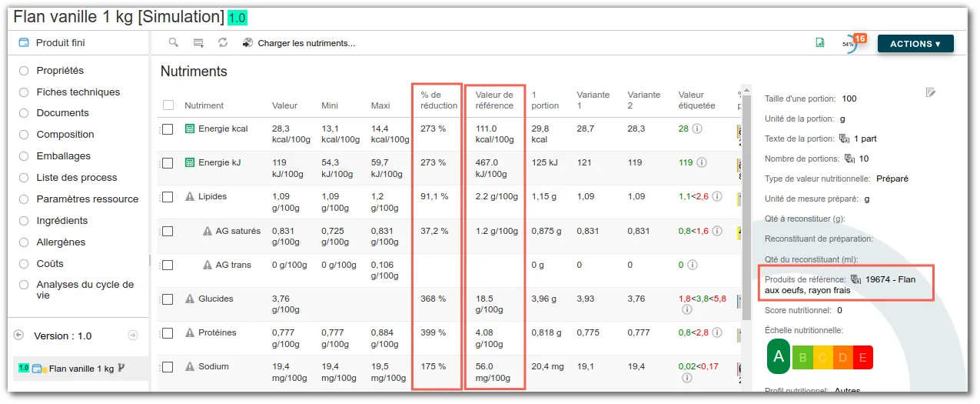980x404 pixels.
Task: Check the AG saturés row checkbox
Action: point(168,231)
